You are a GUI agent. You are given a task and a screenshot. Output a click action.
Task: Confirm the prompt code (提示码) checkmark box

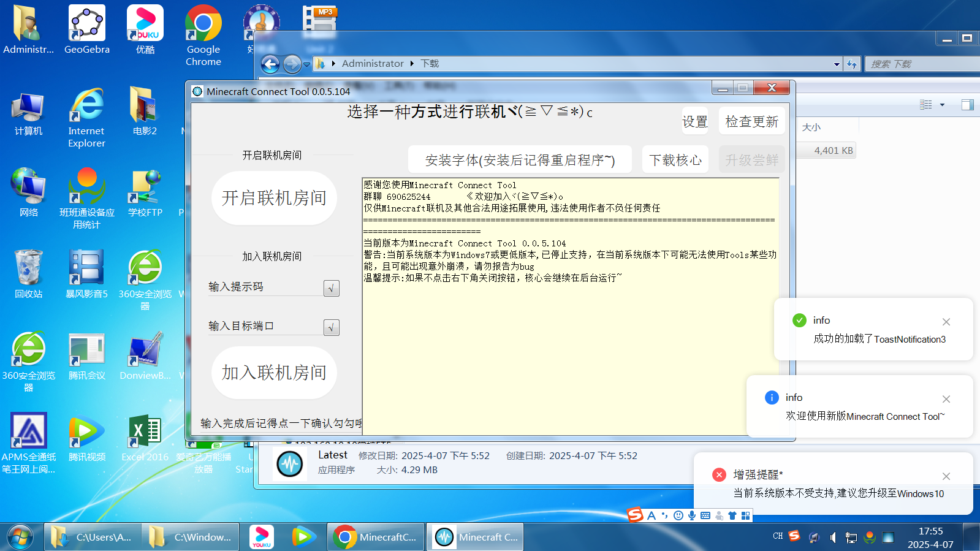[x=331, y=288]
